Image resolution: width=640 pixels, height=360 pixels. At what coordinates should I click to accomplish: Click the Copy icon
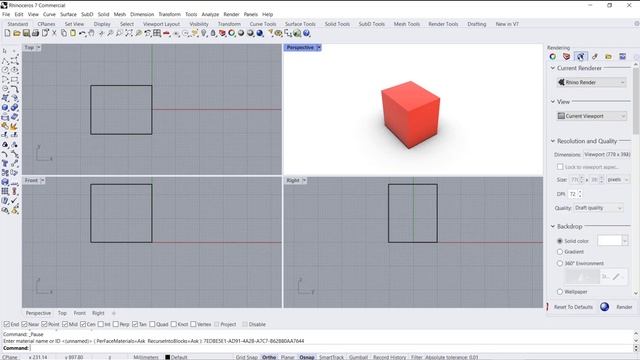tap(64, 33)
